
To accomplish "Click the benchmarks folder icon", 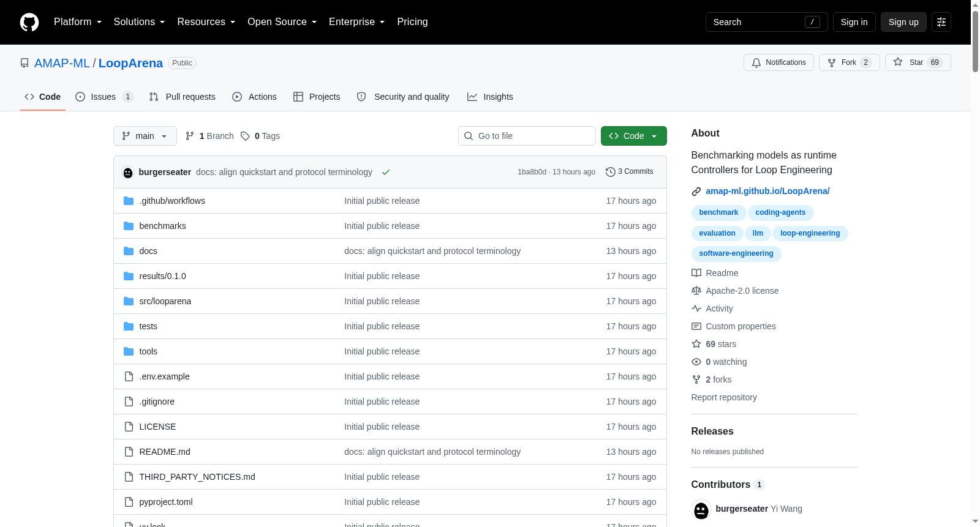I will tap(129, 226).
